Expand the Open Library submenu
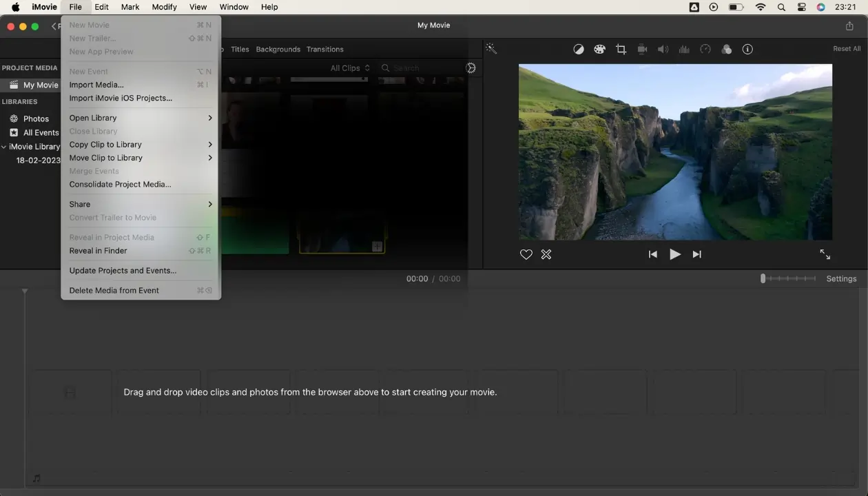This screenshot has height=496, width=868. (93, 118)
